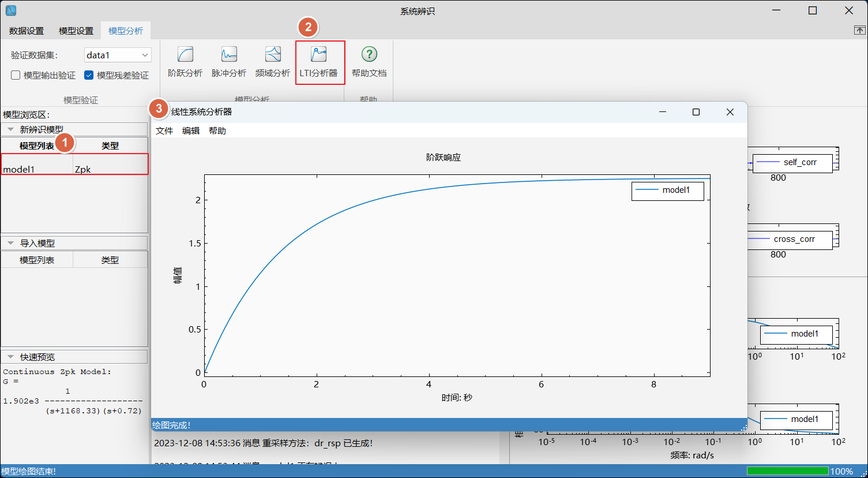Viewport: 868px width, 478px height.
Task: Collapse the ribbon using top-right arrow icon
Action: [x=859, y=30]
